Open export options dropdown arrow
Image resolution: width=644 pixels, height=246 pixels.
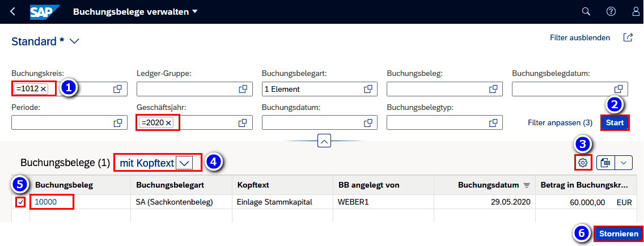[624, 163]
